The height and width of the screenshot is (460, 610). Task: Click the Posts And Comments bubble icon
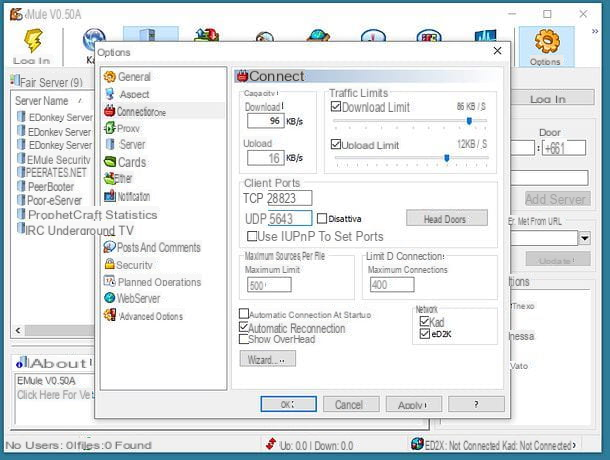point(109,247)
